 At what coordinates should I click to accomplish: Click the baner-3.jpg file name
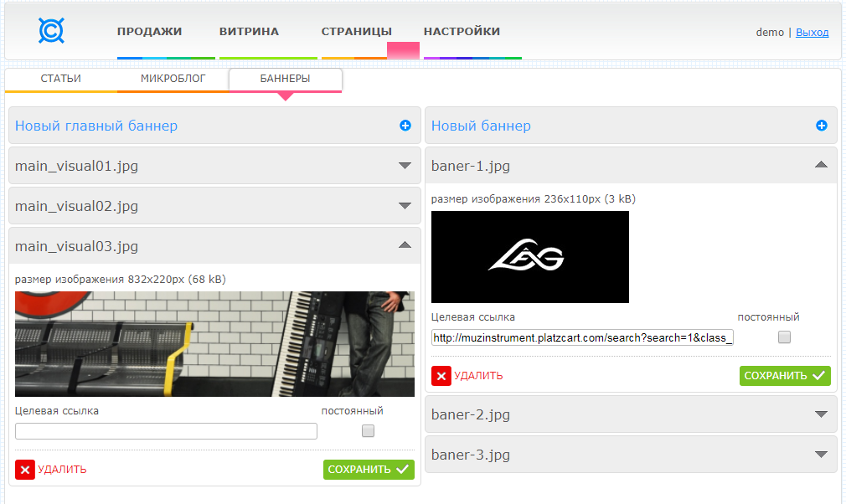pos(471,455)
